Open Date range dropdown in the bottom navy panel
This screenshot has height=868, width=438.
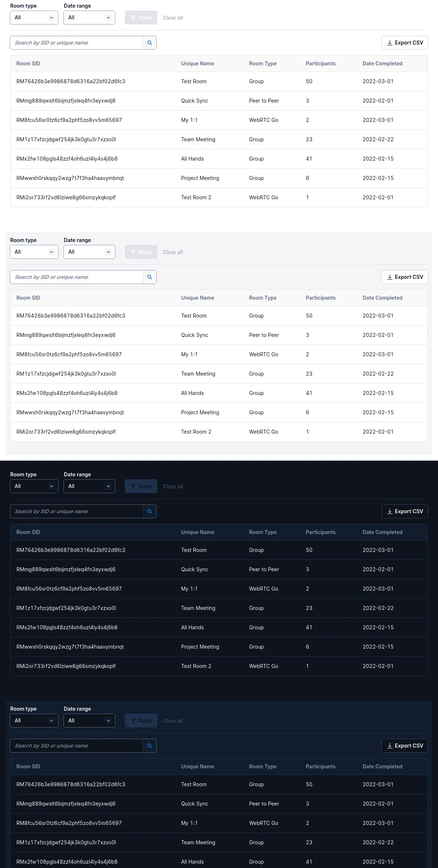tap(89, 721)
